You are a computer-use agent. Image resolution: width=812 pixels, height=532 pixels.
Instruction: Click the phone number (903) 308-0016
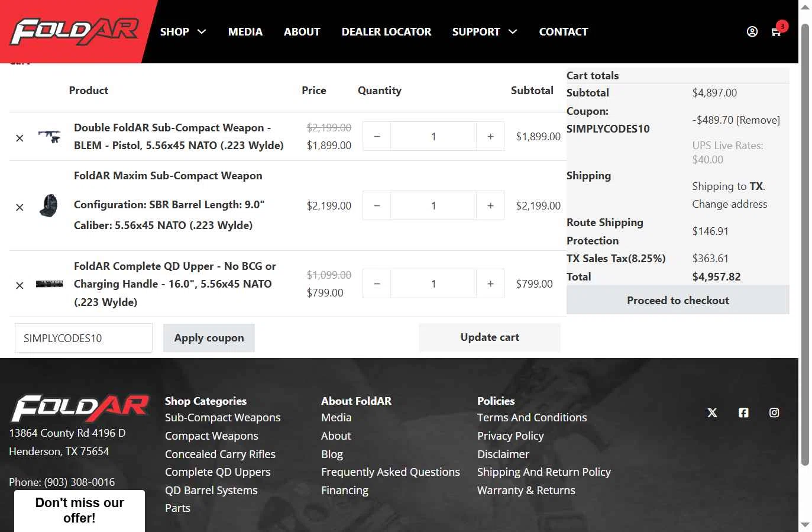click(x=79, y=482)
